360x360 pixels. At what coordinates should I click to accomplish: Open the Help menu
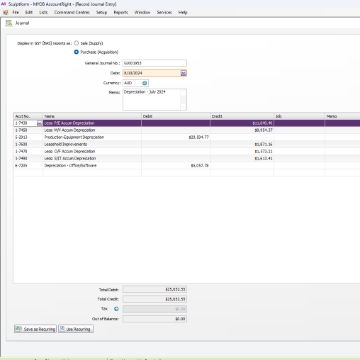click(183, 12)
